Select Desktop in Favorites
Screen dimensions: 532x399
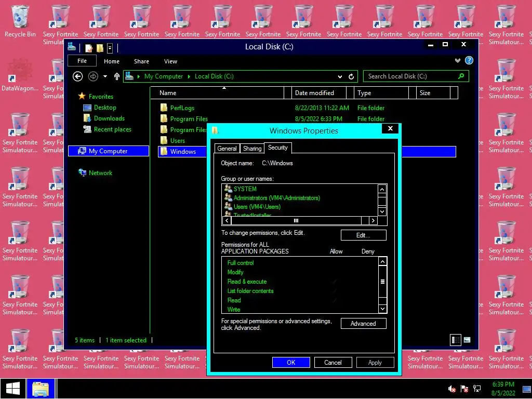pos(99,108)
